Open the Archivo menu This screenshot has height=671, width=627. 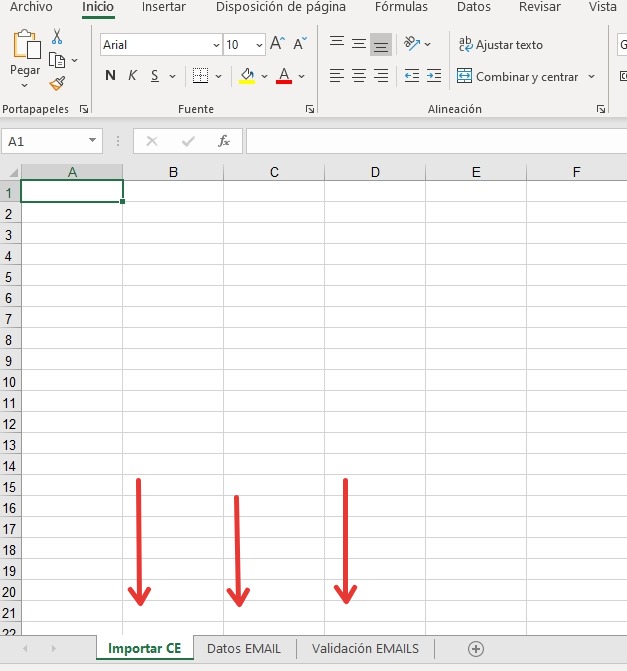tap(31, 7)
